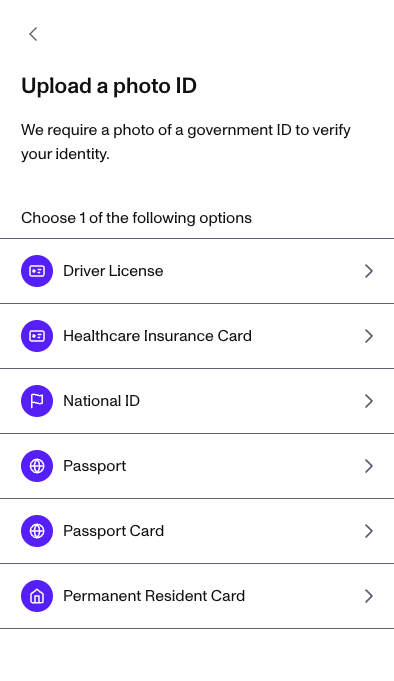The height and width of the screenshot is (681, 394).
Task: Open the National ID chevron arrow
Action: 369,401
